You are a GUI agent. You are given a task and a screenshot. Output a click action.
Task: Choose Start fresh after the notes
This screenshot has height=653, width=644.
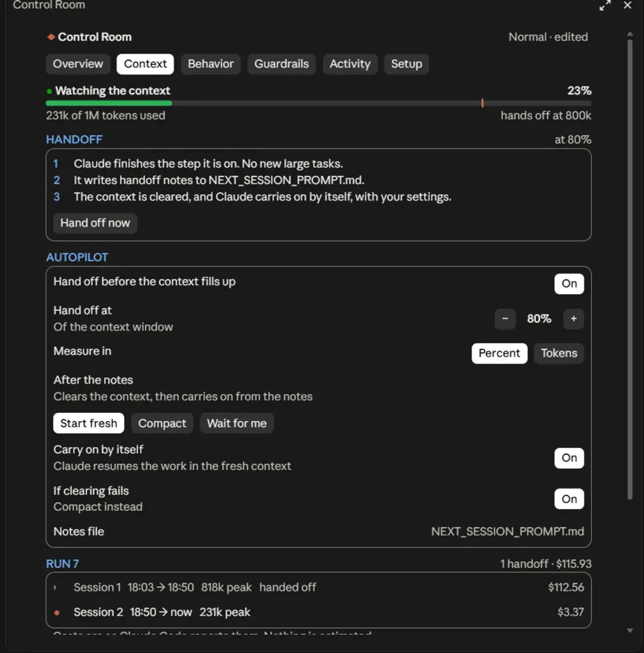pos(89,424)
